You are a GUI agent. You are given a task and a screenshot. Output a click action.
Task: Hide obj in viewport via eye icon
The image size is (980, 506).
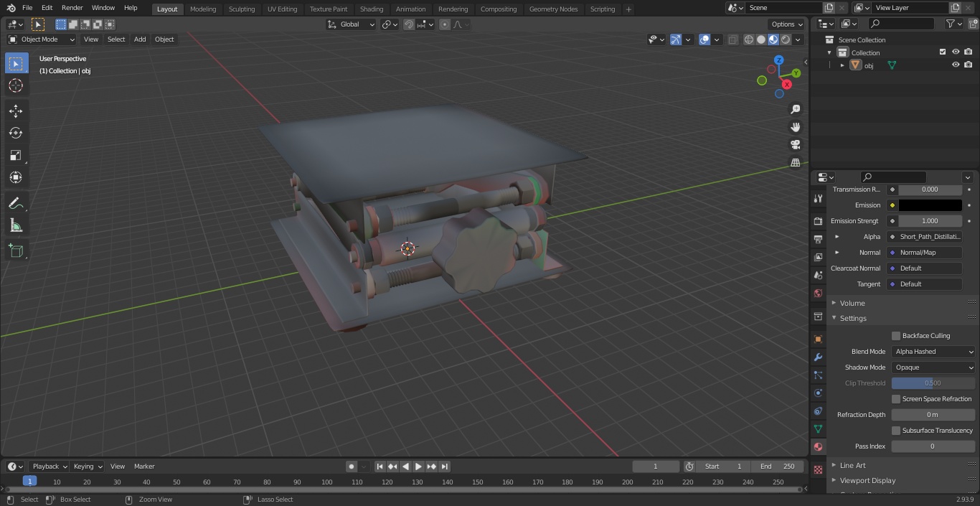[956, 65]
